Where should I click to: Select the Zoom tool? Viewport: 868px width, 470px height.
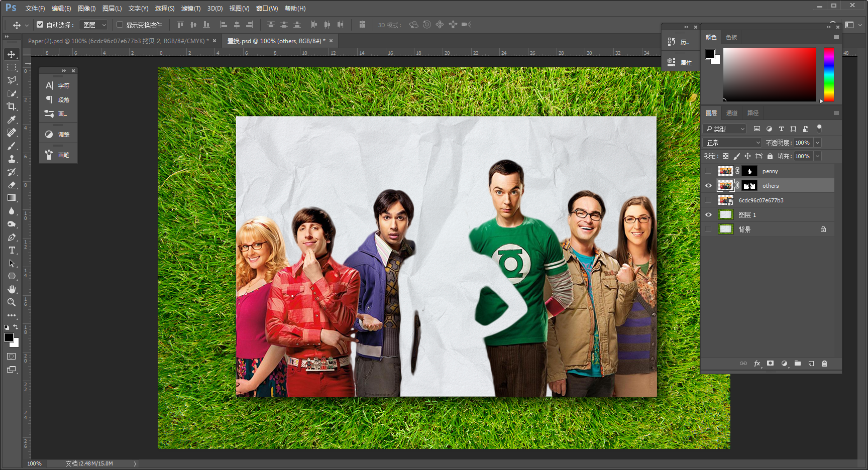pyautogui.click(x=12, y=302)
